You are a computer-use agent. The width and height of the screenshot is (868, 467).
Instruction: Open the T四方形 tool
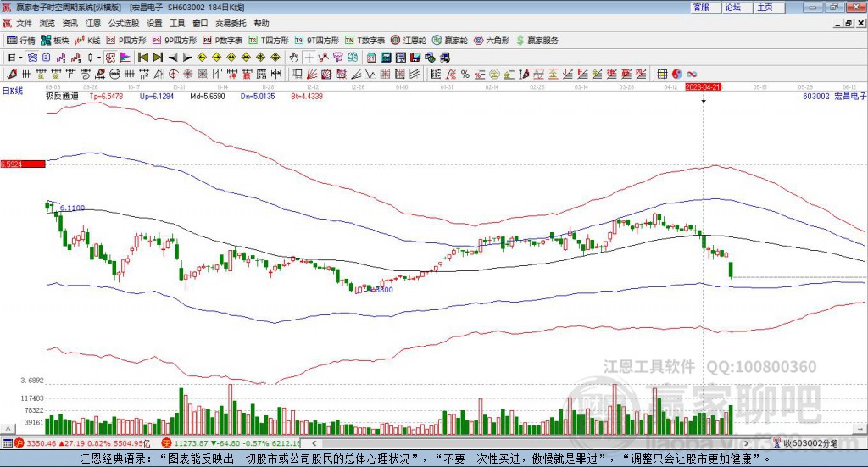269,41
